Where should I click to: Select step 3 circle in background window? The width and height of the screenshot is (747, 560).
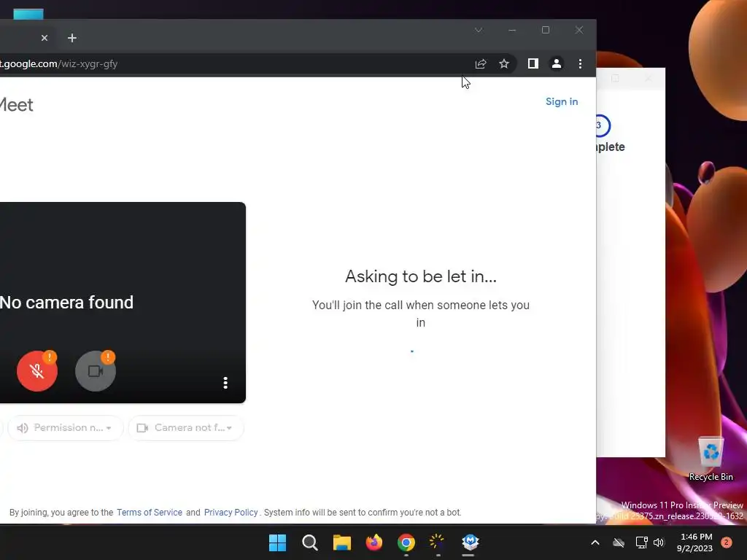pyautogui.click(x=603, y=125)
